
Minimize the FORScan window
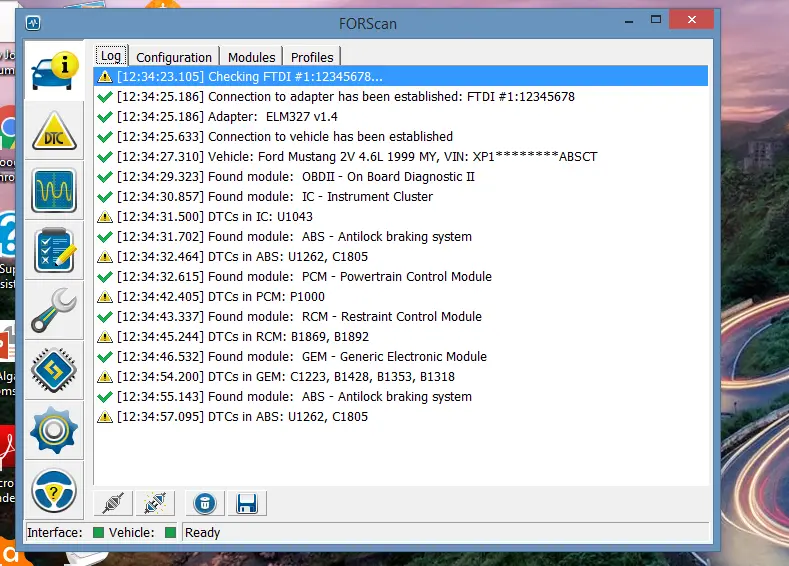pos(629,21)
